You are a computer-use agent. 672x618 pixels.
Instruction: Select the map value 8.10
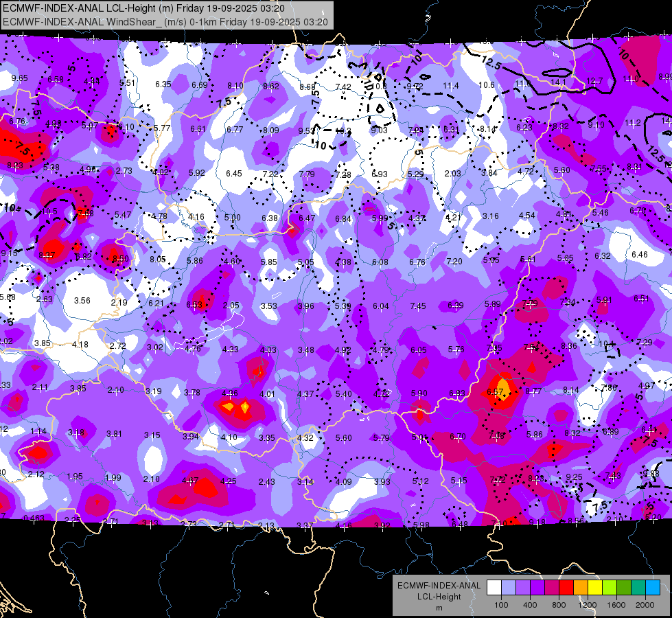(235, 86)
